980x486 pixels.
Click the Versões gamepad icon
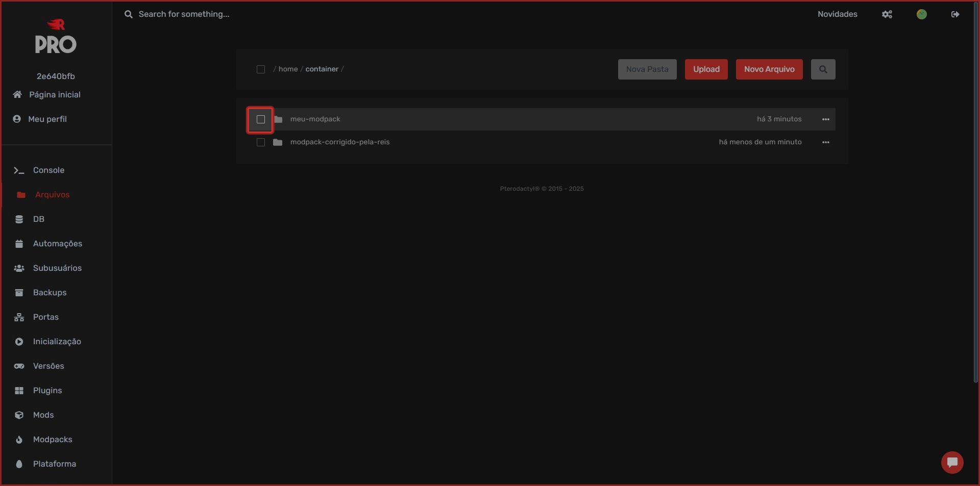tap(19, 366)
